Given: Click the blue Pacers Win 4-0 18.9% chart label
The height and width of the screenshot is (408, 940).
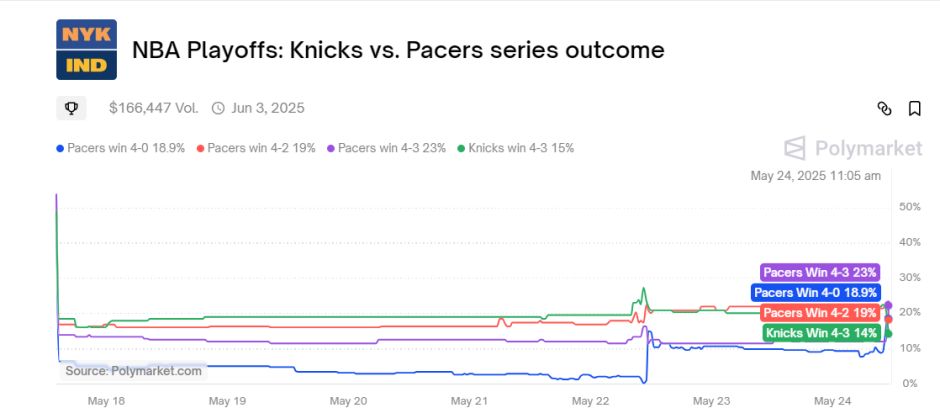Looking at the screenshot, I should (x=815, y=293).
